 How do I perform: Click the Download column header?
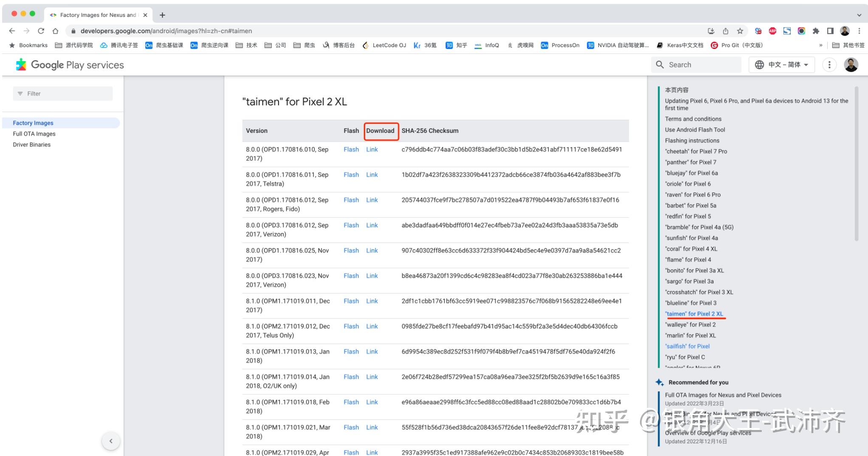pos(380,131)
